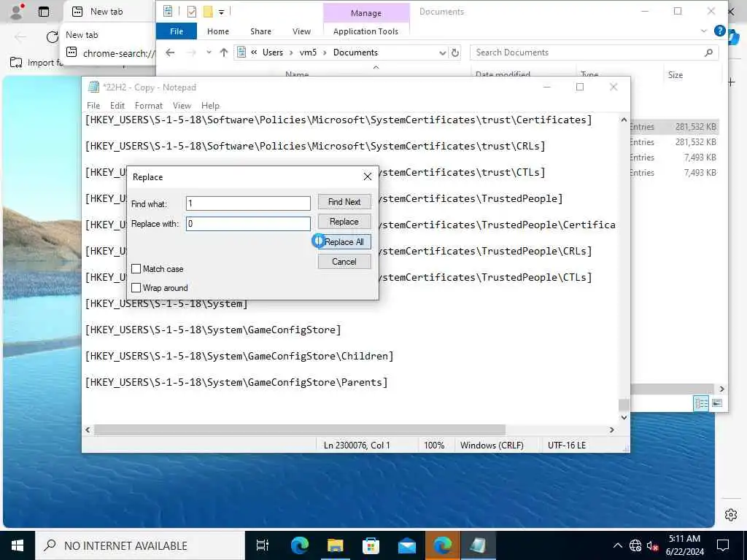
Task: Click vm5 in the breadcrumb path
Action: (x=308, y=52)
